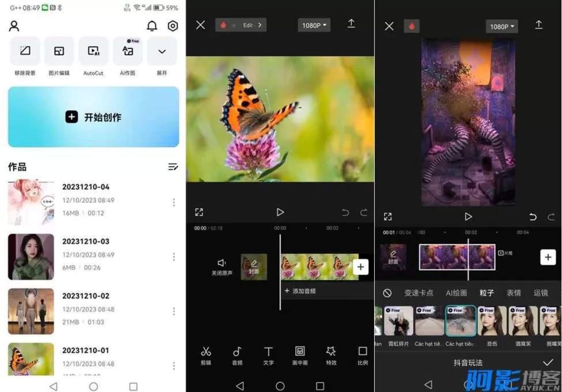Toggle 关闭原声 to mute original sound
The width and height of the screenshot is (562, 392).
click(222, 266)
